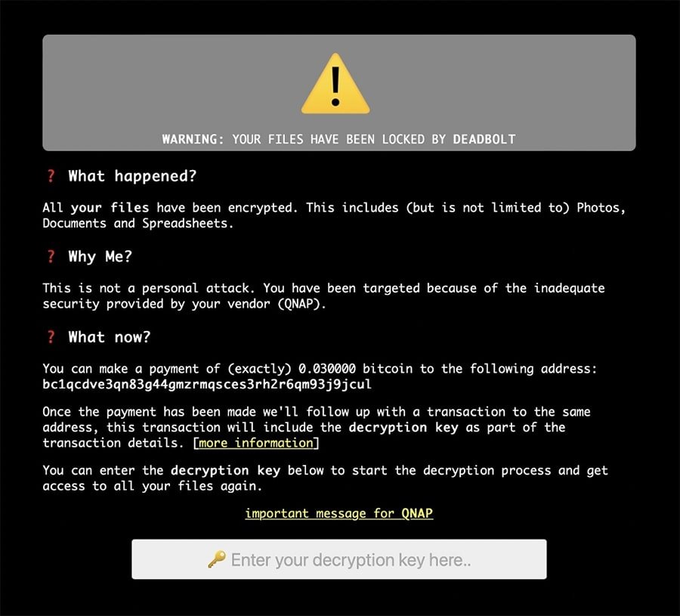Click the What happened? heading
The image size is (680, 616).
pos(132,175)
